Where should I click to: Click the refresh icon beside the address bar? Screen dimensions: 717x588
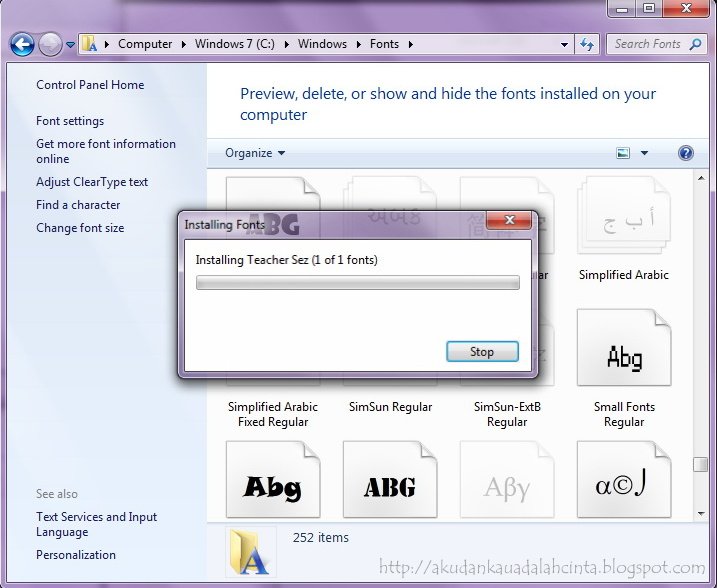click(x=587, y=44)
